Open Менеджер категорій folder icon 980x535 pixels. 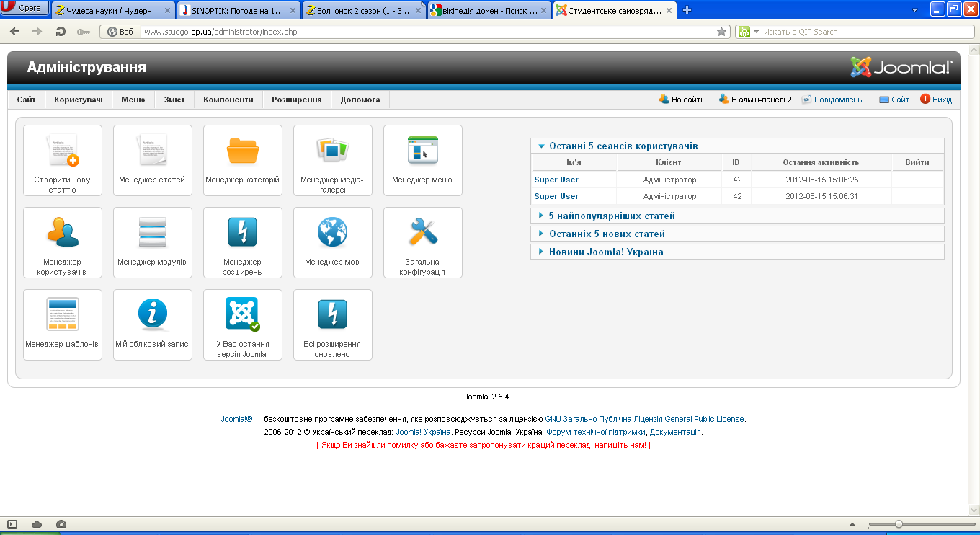tap(243, 160)
